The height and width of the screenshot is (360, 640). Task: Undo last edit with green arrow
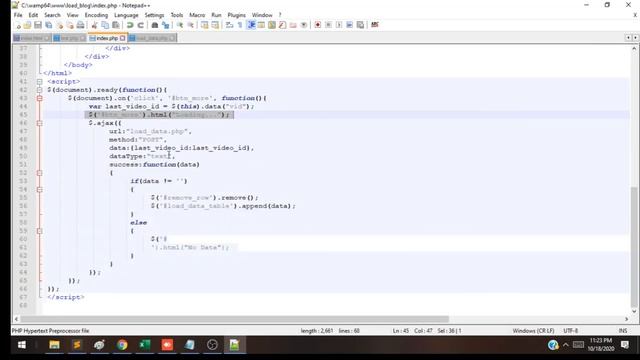(130, 25)
